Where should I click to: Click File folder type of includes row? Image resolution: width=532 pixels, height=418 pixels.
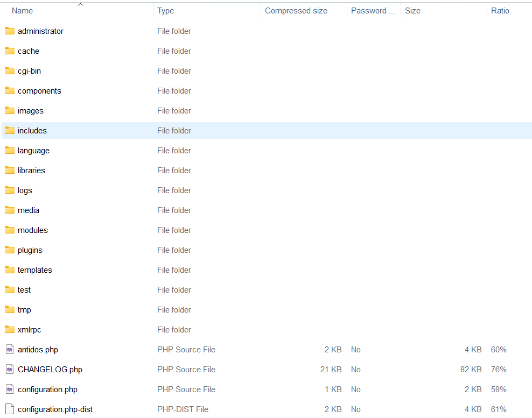click(x=174, y=131)
